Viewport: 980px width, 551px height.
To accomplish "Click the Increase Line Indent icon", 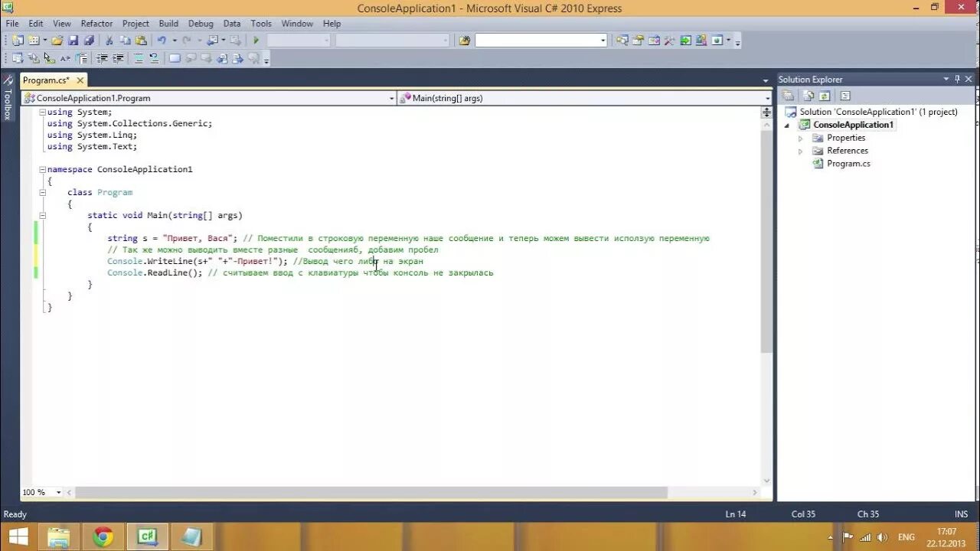I will pyautogui.click(x=119, y=58).
